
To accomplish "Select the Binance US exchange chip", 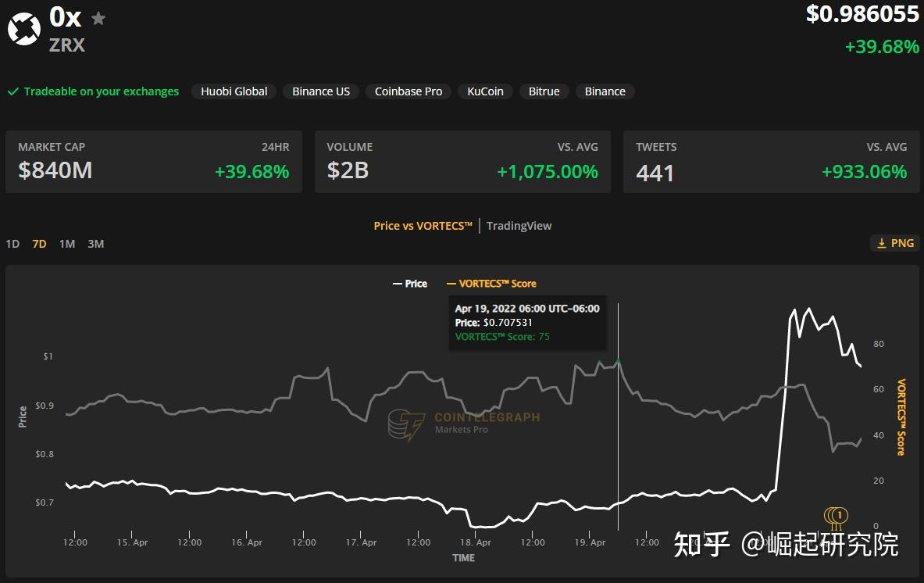I will click(x=321, y=91).
